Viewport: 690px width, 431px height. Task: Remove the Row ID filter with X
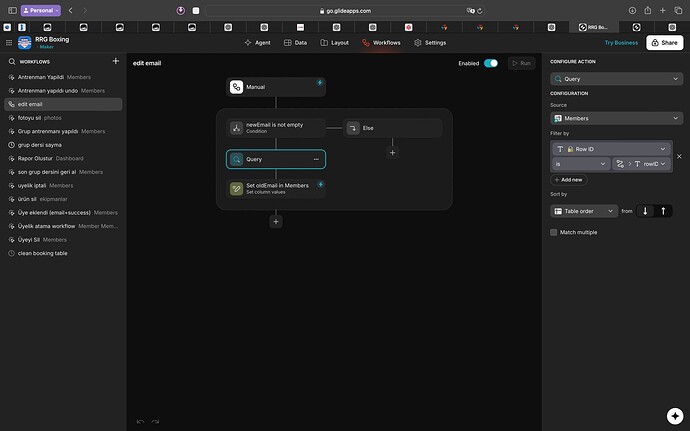pos(679,156)
